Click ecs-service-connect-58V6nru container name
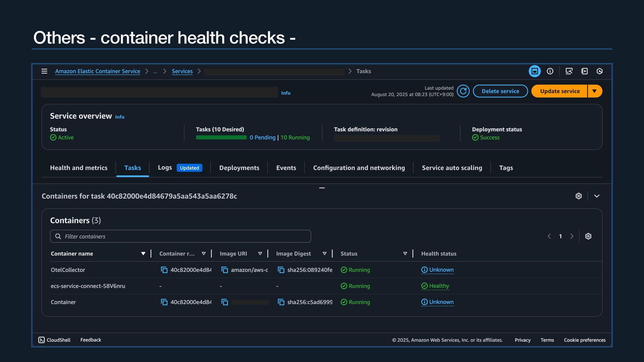The height and width of the screenshot is (362, 644). [x=88, y=286]
